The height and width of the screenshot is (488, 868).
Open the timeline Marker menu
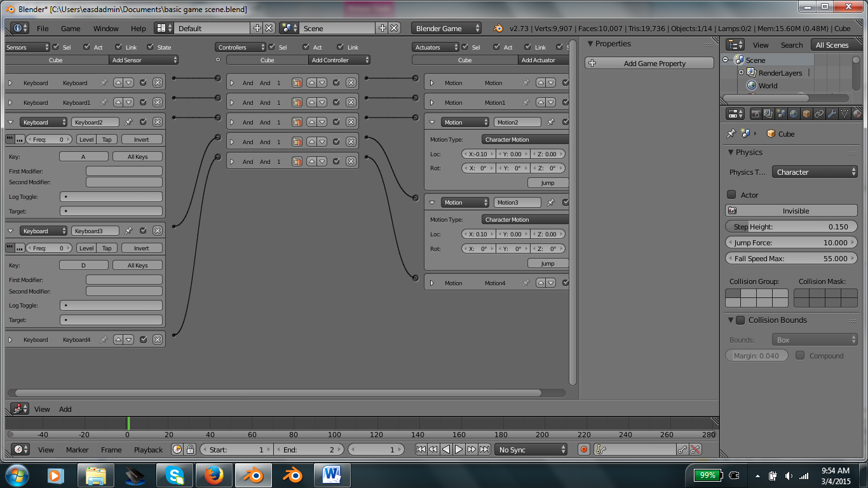(78, 449)
